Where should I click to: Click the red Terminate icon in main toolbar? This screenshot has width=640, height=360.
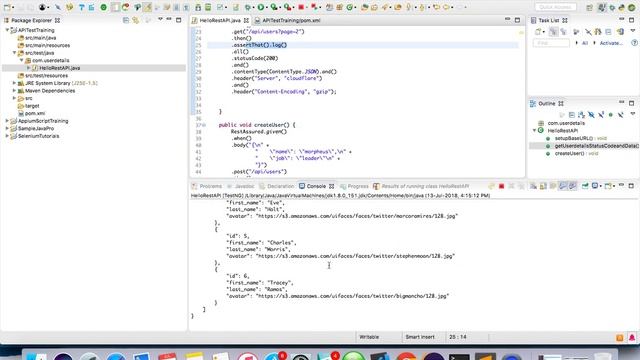click(x=301, y=7)
